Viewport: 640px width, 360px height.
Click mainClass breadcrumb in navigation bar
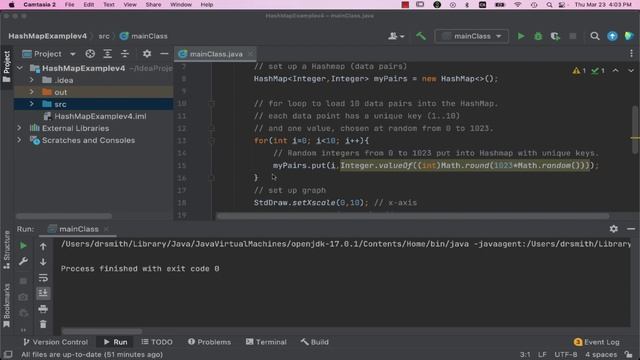tap(144, 36)
